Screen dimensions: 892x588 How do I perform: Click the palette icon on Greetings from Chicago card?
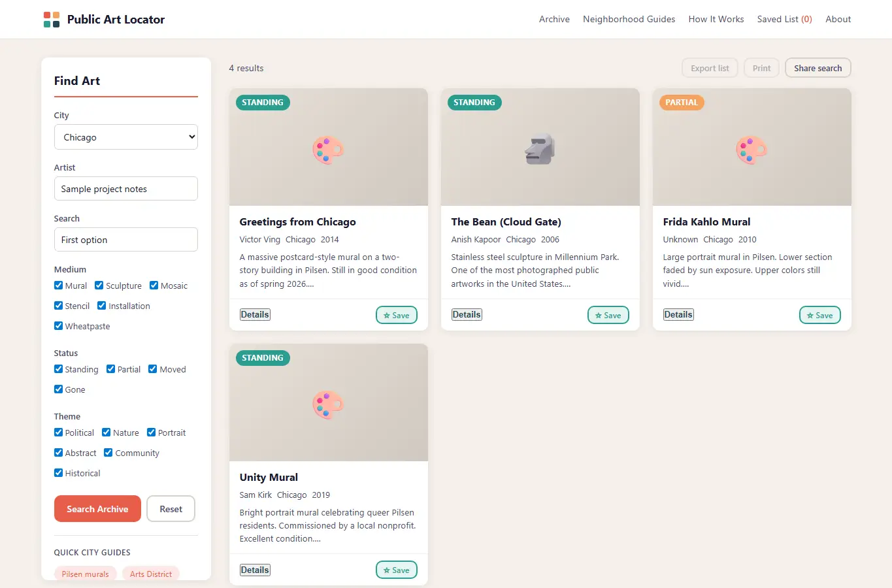(x=328, y=150)
